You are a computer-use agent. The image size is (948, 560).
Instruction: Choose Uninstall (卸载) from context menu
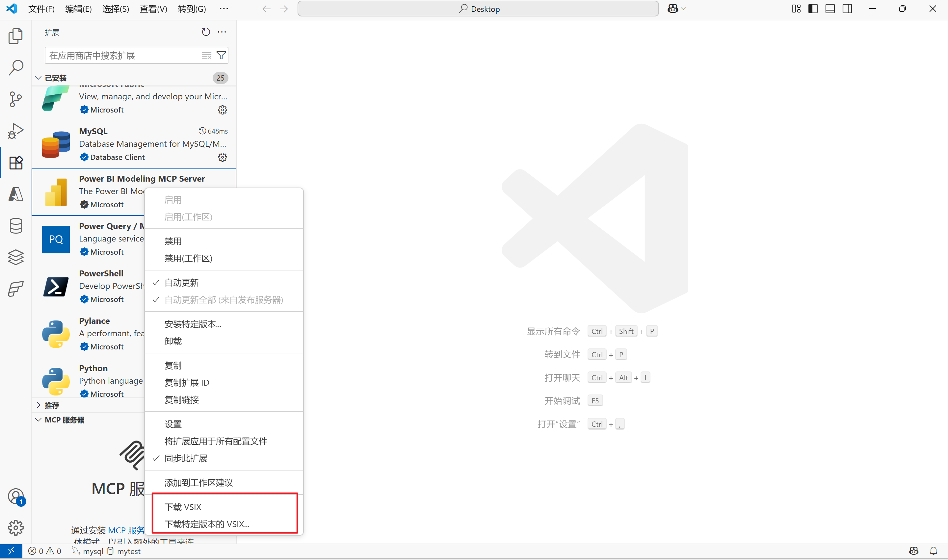[173, 341]
